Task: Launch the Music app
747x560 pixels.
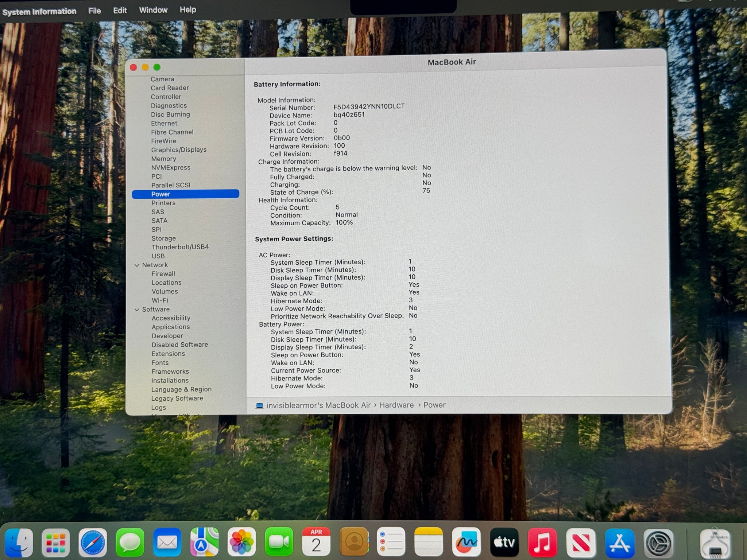Action: (x=542, y=542)
